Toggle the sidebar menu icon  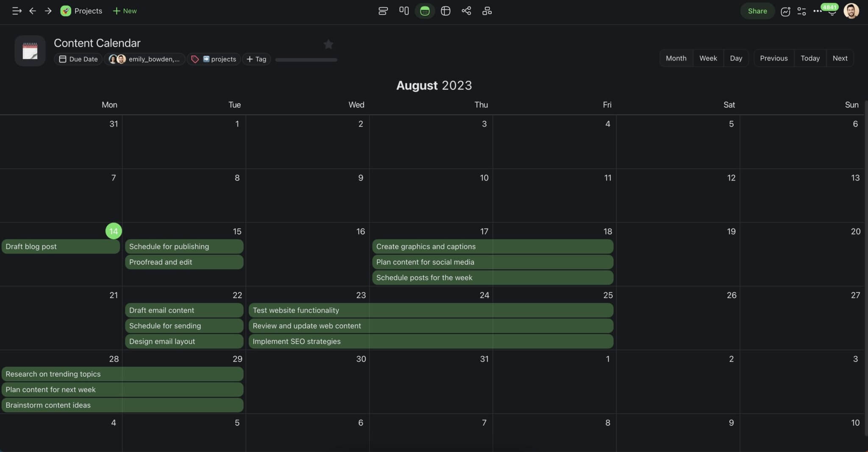point(17,11)
